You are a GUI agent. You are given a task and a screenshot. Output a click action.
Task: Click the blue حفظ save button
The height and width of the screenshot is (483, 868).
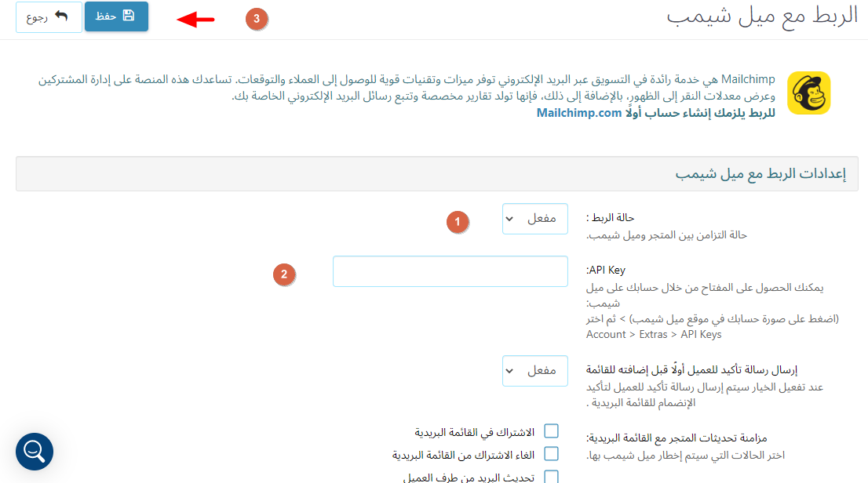[116, 16]
